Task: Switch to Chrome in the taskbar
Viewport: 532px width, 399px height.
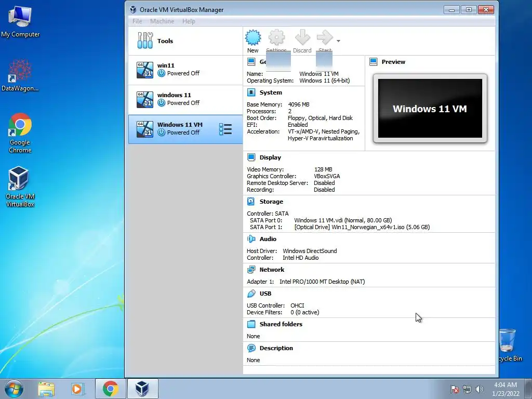Action: [110, 389]
